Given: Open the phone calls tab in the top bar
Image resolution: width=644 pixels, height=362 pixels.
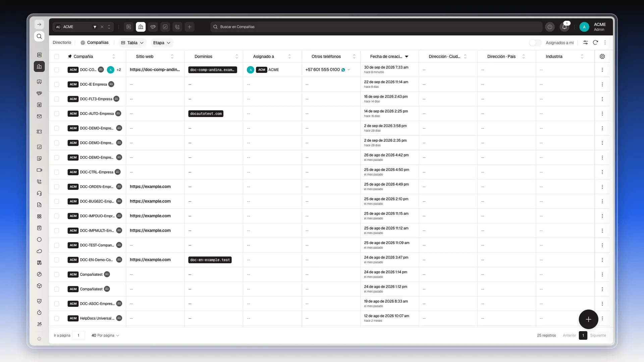Looking at the screenshot, I should pos(177,27).
